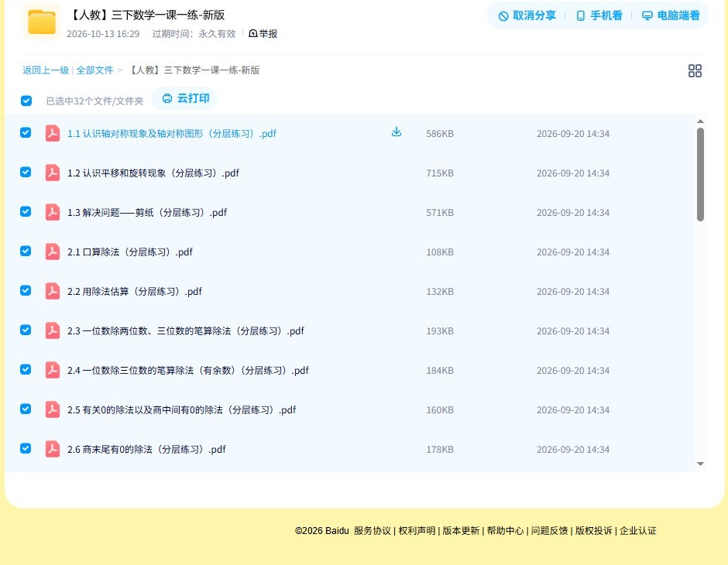Viewport: 728px width, 565px height.
Task: Uncheck file 2.2 用除法估算 checkbox
Action: pyautogui.click(x=26, y=290)
